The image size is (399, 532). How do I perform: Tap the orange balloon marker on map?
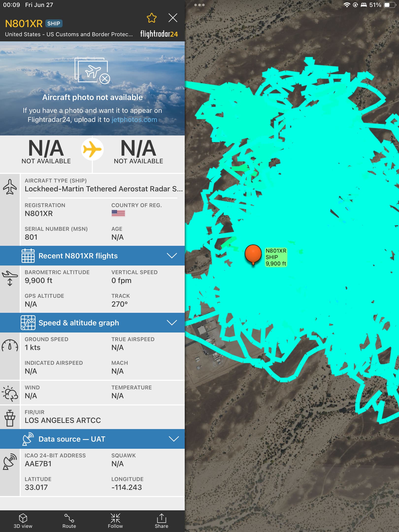[253, 254]
